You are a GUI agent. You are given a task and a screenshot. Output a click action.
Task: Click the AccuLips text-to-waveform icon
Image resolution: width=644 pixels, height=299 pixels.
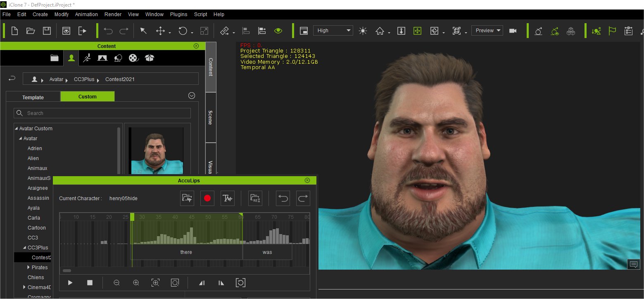[x=228, y=198]
